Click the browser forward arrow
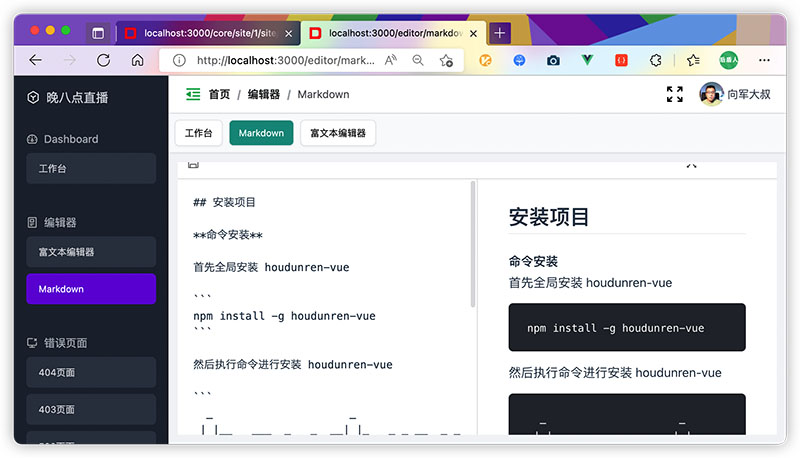800x458 pixels. point(69,60)
